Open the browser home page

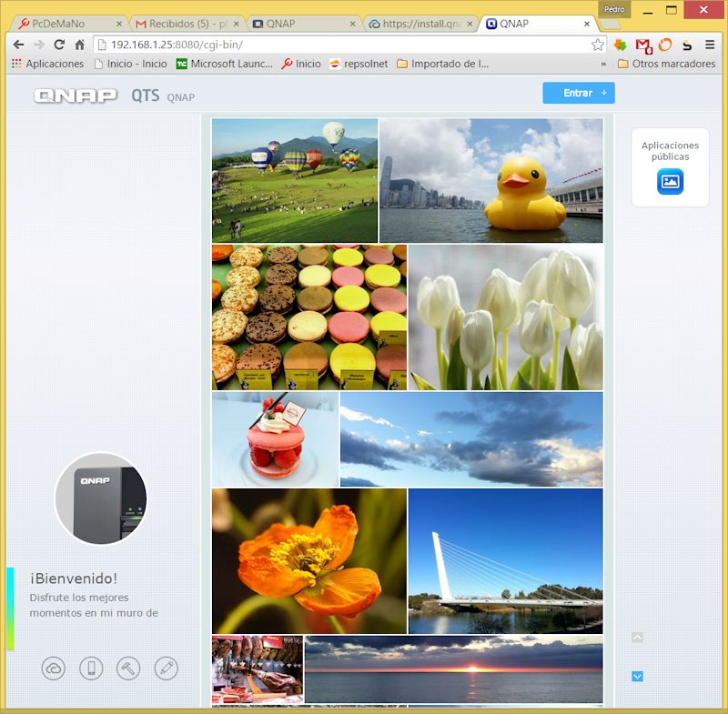pyautogui.click(x=80, y=45)
